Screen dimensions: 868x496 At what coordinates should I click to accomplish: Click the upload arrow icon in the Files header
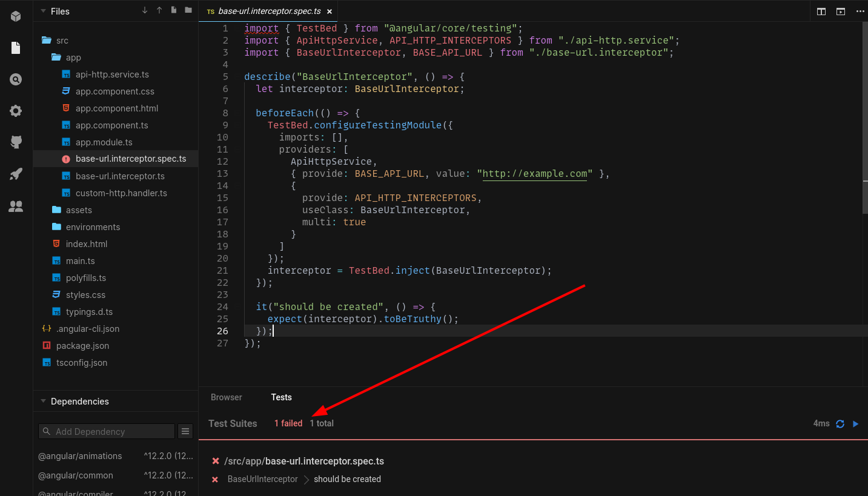[159, 10]
